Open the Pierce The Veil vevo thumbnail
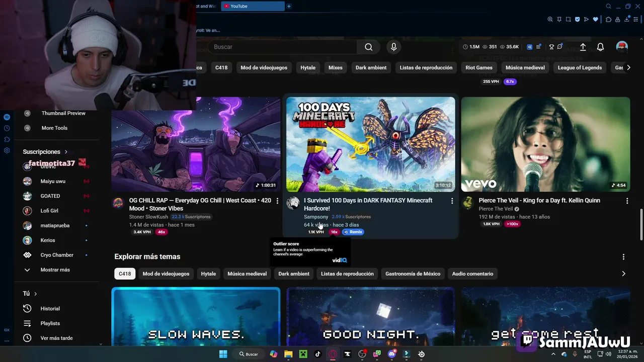This screenshot has height=362, width=644. (545, 144)
